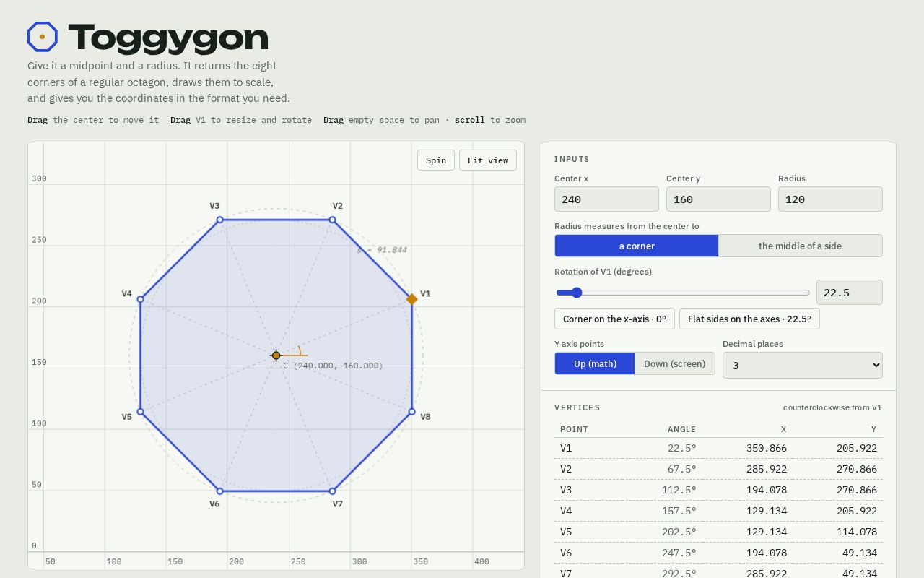Click the Toggygon octagon logo icon
Viewport: 924px width, 578px height.
click(x=42, y=37)
